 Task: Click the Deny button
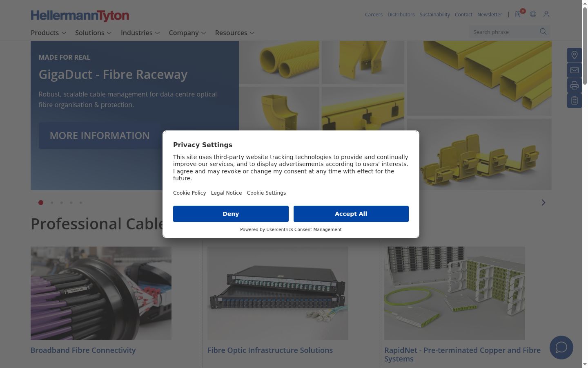[231, 214]
